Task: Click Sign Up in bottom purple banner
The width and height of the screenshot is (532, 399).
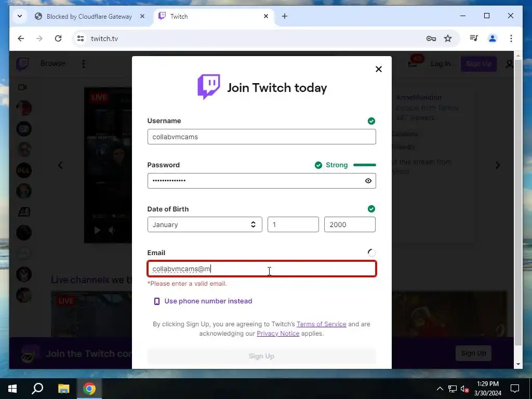Action: point(473,353)
